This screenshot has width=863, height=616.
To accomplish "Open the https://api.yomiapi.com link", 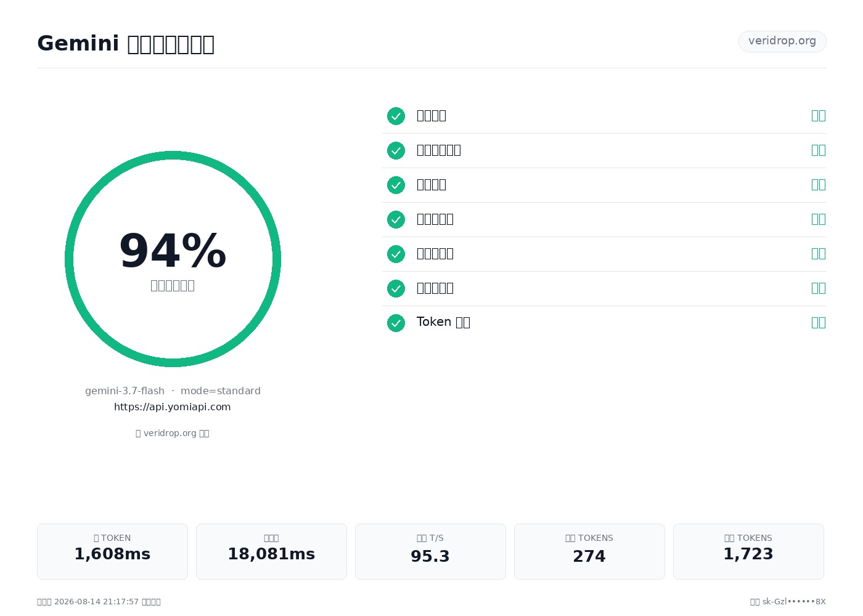I will 173,407.
